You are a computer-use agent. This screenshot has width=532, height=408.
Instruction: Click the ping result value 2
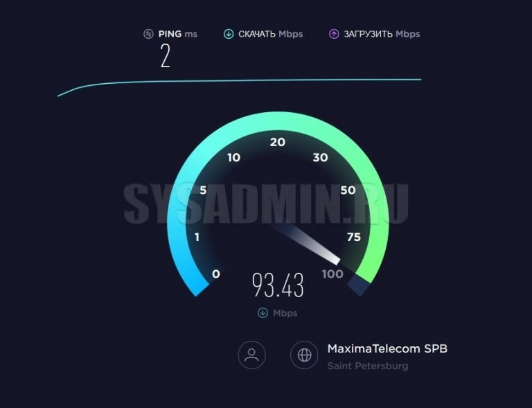tap(166, 57)
